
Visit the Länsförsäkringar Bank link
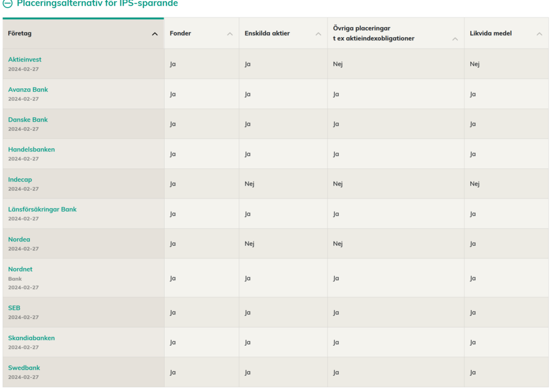click(x=42, y=209)
